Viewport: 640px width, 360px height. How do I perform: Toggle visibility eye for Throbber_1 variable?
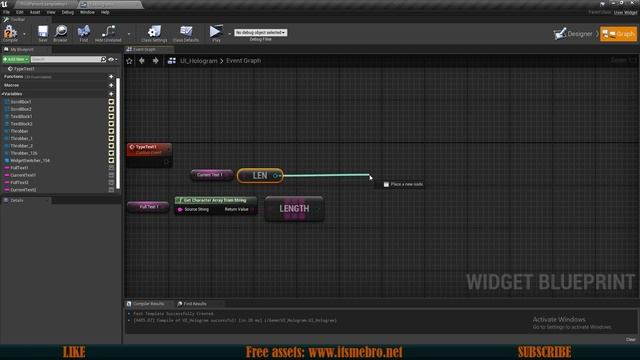tap(111, 138)
